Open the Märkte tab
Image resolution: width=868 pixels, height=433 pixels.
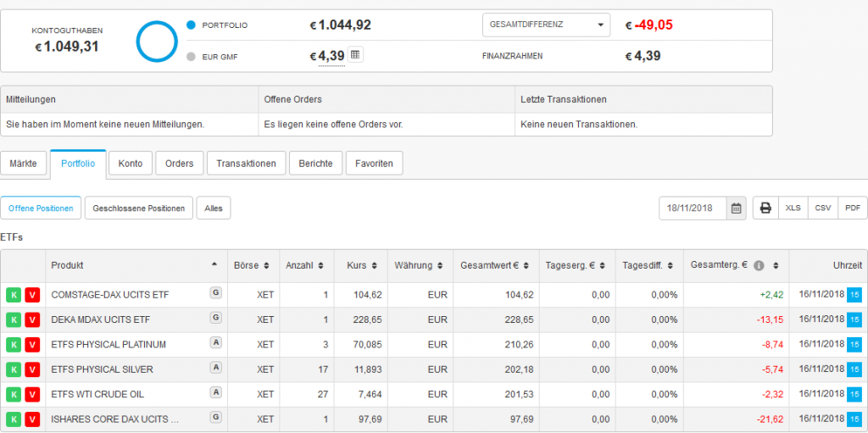pos(23,164)
